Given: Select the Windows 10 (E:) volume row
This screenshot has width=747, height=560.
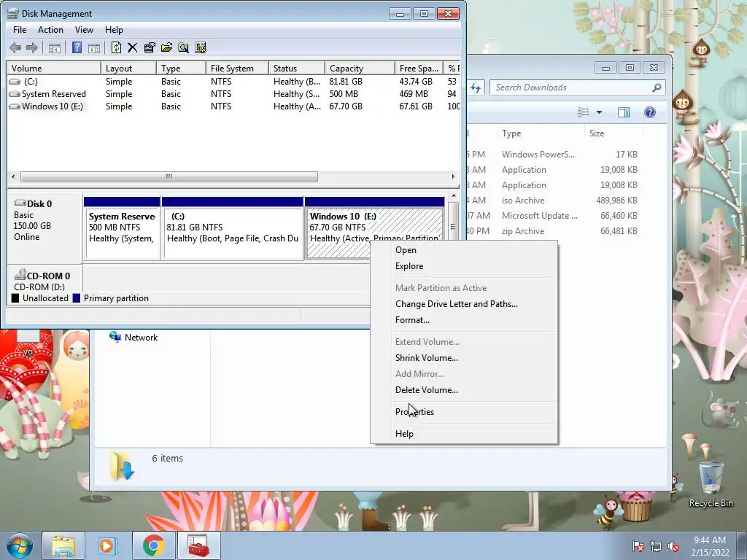Looking at the screenshot, I should coord(233,106).
